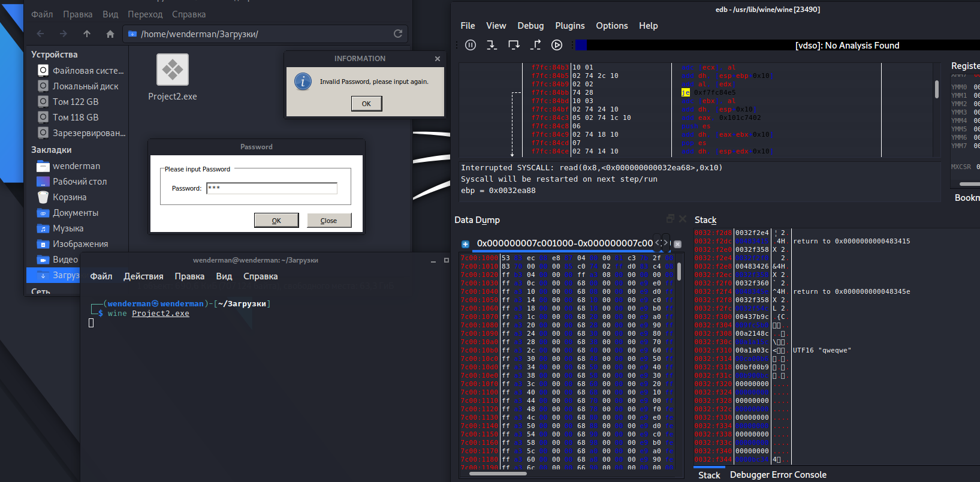Add a new Data Dump tab
The image size is (980, 482).
click(465, 244)
